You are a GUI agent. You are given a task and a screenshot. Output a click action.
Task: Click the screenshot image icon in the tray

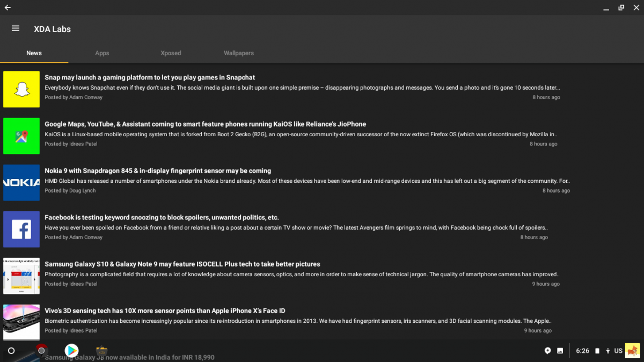(x=560, y=350)
